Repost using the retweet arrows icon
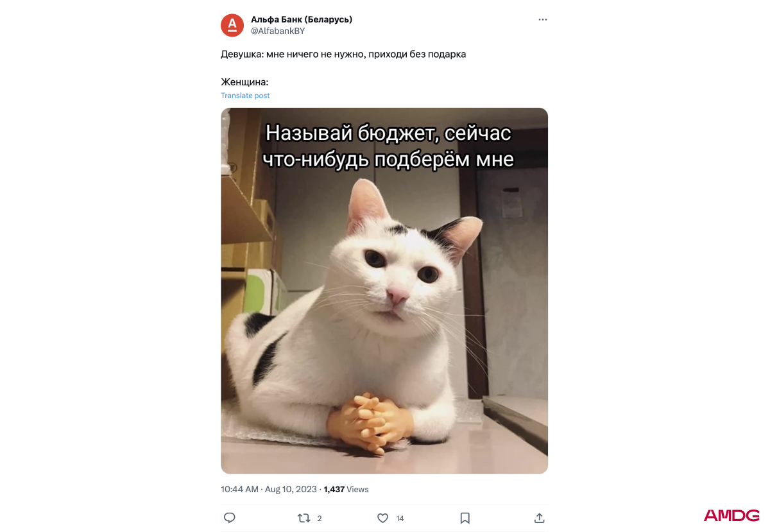This screenshot has height=532, width=770. [x=305, y=518]
